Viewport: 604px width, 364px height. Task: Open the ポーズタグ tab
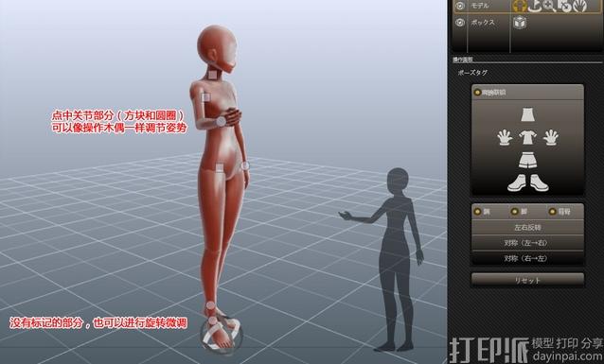tap(472, 73)
